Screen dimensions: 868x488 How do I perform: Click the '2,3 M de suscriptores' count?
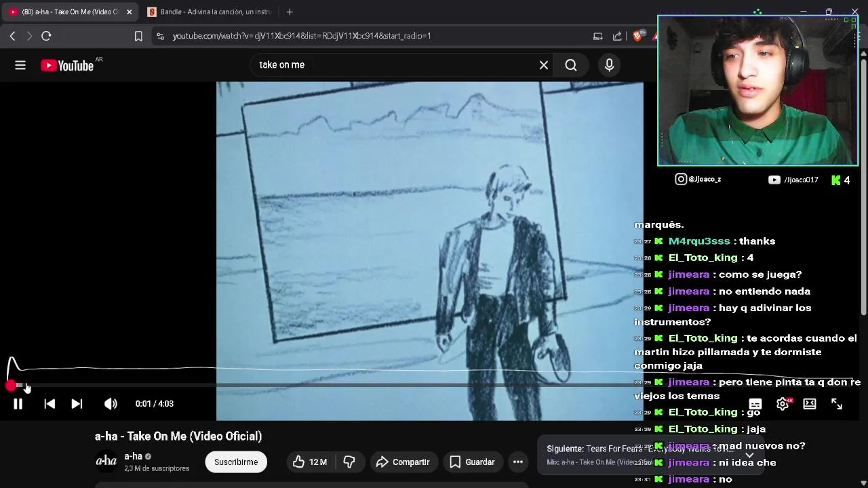(157, 468)
